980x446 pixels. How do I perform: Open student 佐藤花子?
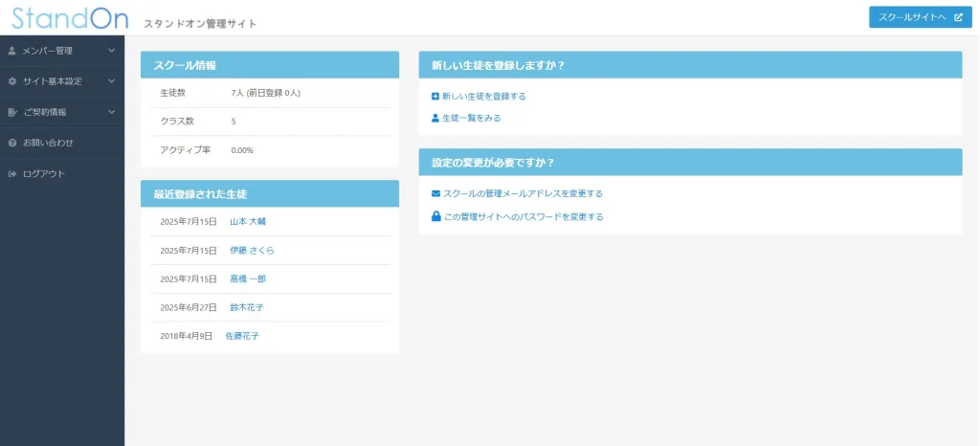pyautogui.click(x=242, y=336)
